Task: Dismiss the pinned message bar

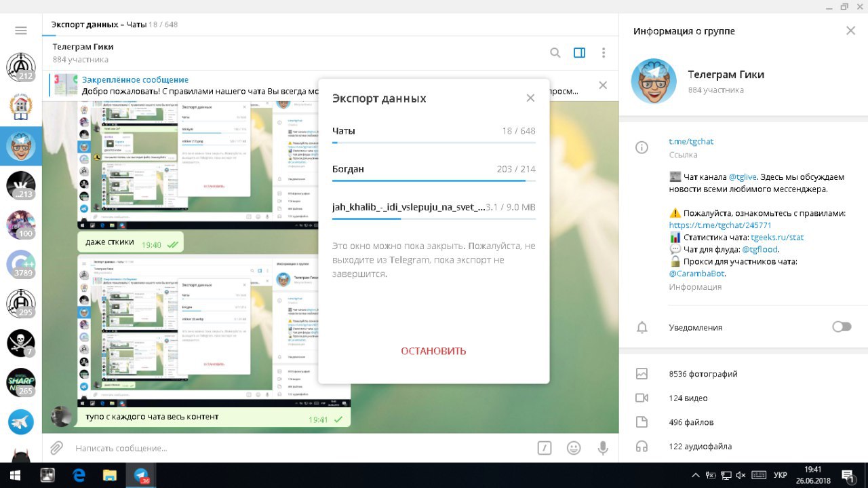Action: 602,86
